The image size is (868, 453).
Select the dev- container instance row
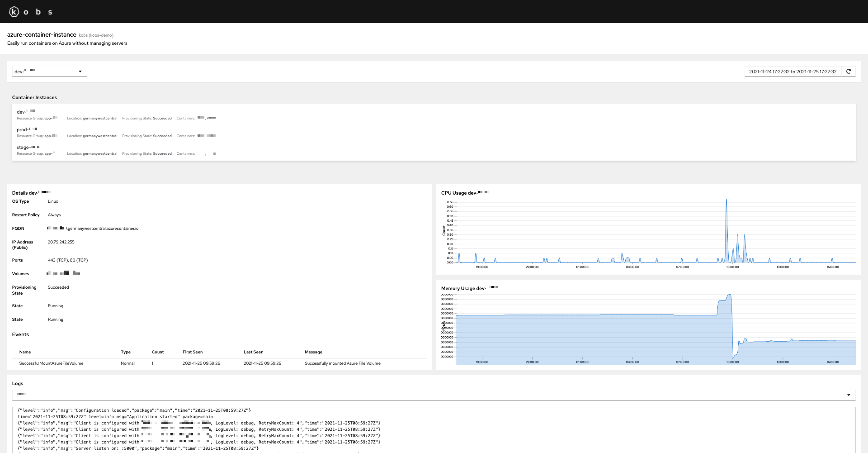coord(434,114)
